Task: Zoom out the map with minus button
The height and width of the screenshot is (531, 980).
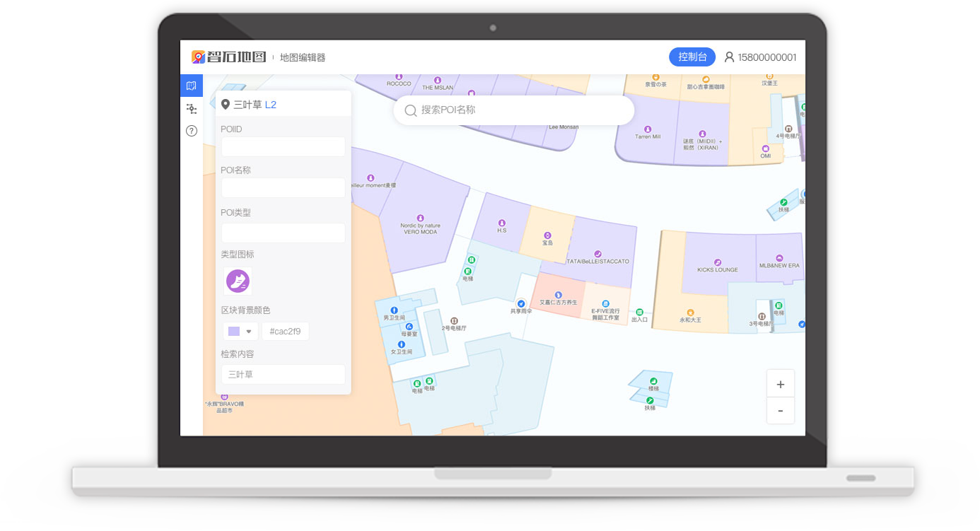Action: tap(781, 411)
